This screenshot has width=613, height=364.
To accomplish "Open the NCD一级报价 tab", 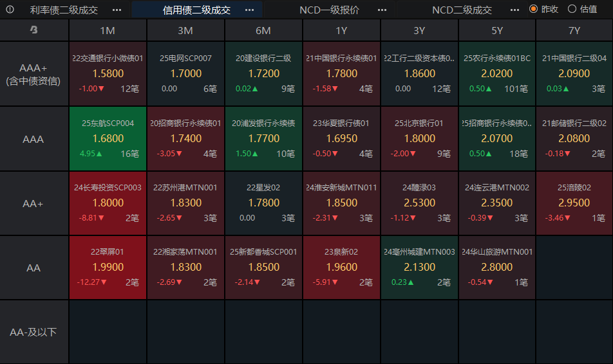I will coord(329,10).
